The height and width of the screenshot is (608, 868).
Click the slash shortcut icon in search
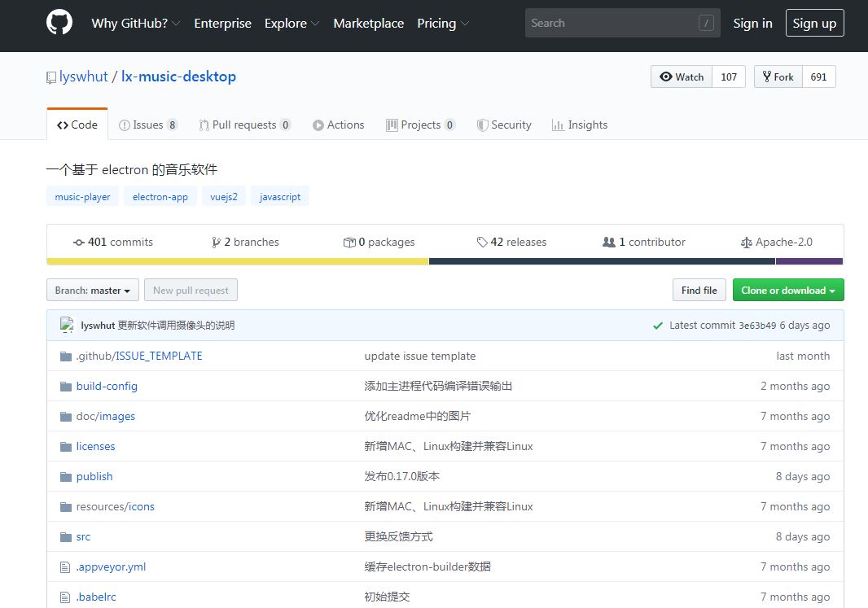(x=706, y=24)
